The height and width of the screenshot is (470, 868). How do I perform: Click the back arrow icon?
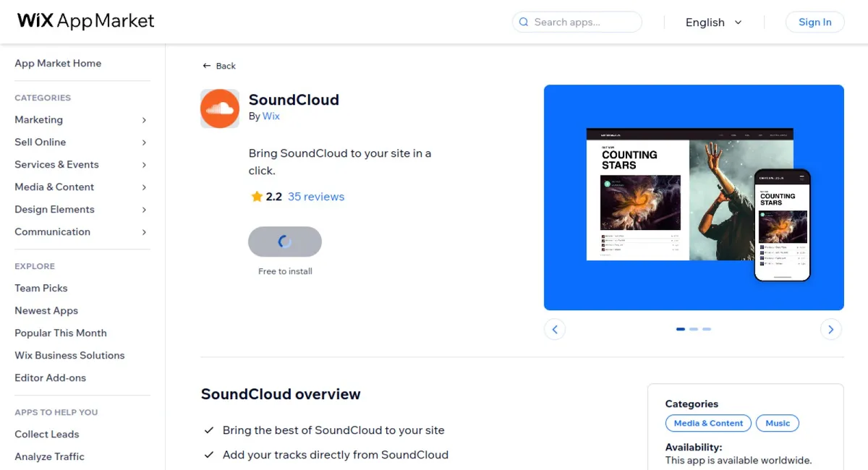(207, 66)
